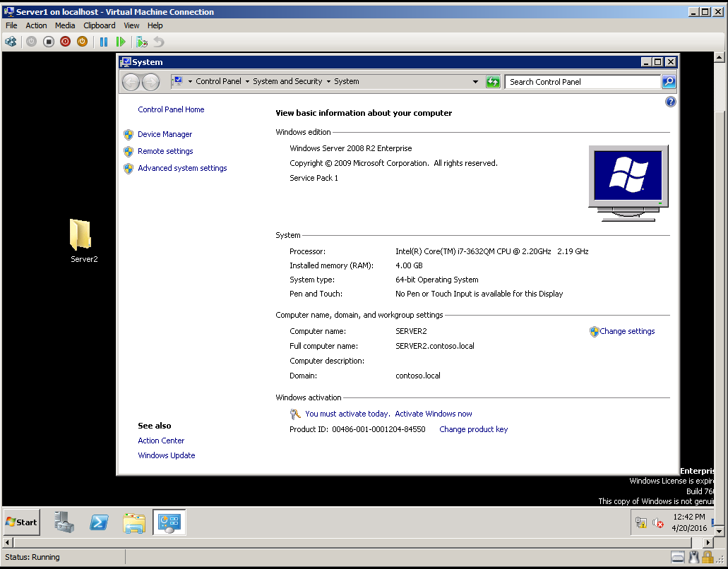Screen dimensions: 728x569
Task: Click the network tray icon
Action: pos(641,522)
